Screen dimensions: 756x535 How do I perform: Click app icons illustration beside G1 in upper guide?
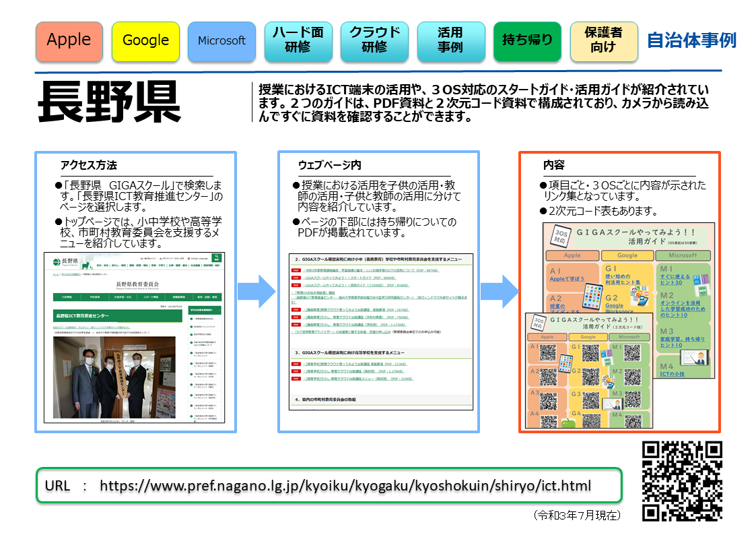point(640,294)
